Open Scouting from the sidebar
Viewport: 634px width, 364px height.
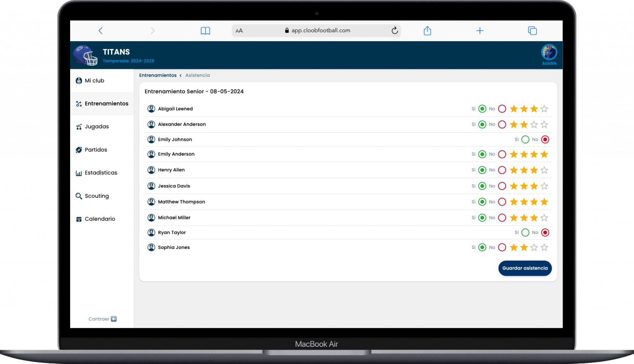pyautogui.click(x=97, y=196)
